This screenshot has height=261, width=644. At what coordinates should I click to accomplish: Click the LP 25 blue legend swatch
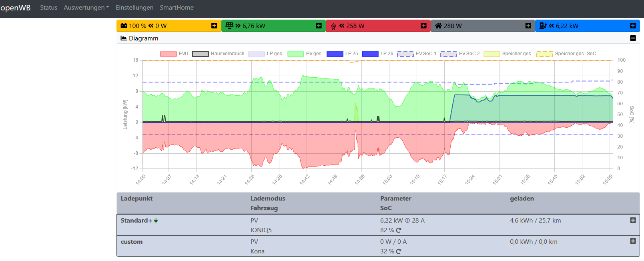pos(335,54)
